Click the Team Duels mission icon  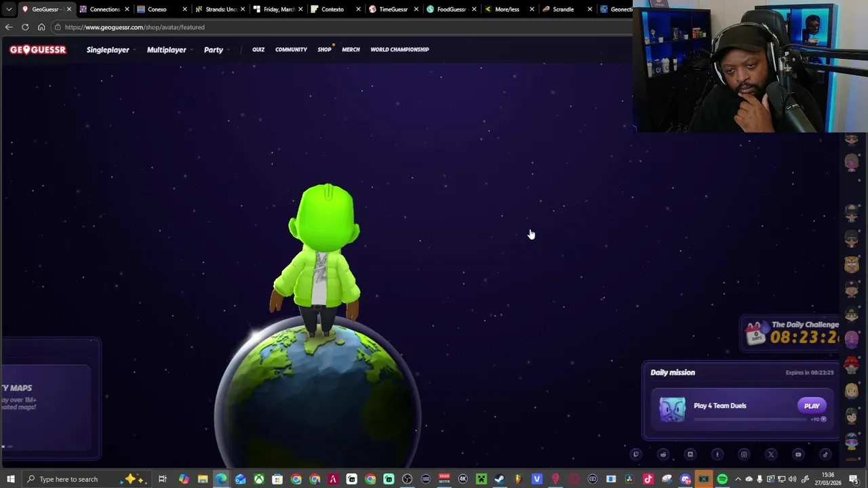pos(672,409)
